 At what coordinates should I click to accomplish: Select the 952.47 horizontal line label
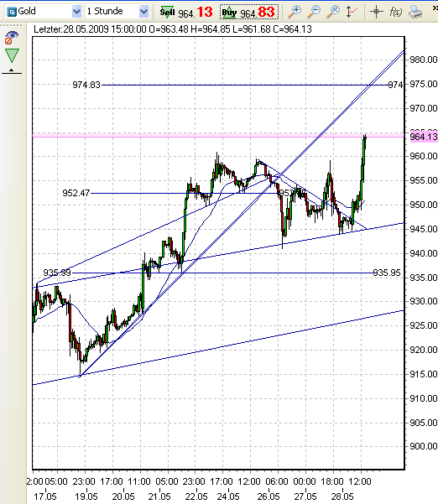point(76,193)
